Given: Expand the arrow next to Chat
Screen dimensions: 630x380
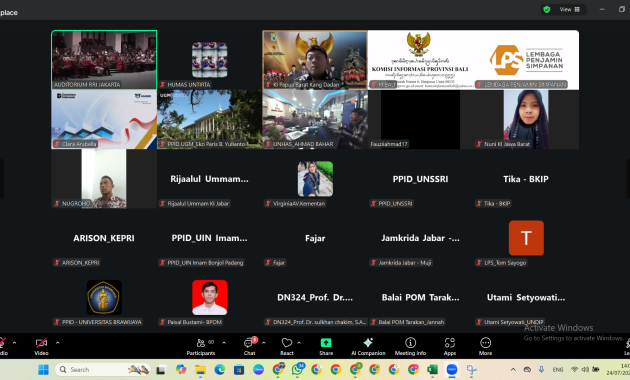Looking at the screenshot, I should (x=264, y=343).
